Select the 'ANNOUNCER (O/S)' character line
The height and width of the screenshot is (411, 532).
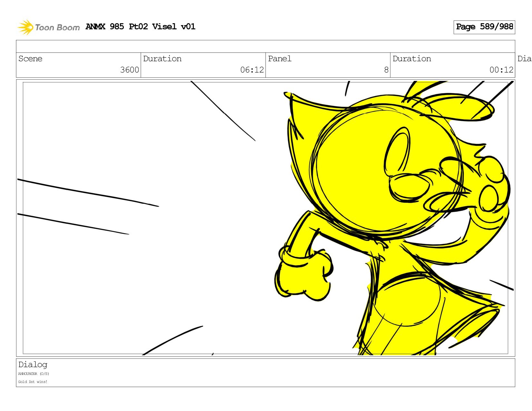point(34,374)
